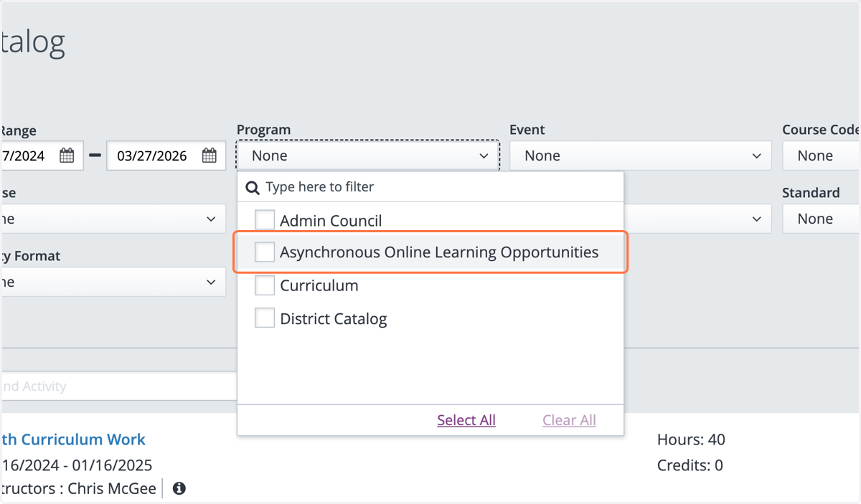Open the Format dropdown
This screenshot has width=861, height=504.
point(113,282)
